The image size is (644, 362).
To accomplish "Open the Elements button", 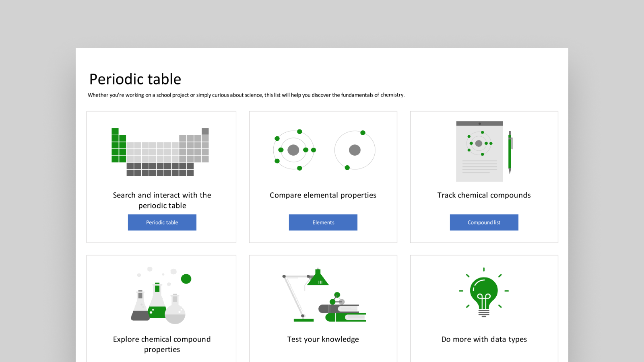I will click(323, 222).
